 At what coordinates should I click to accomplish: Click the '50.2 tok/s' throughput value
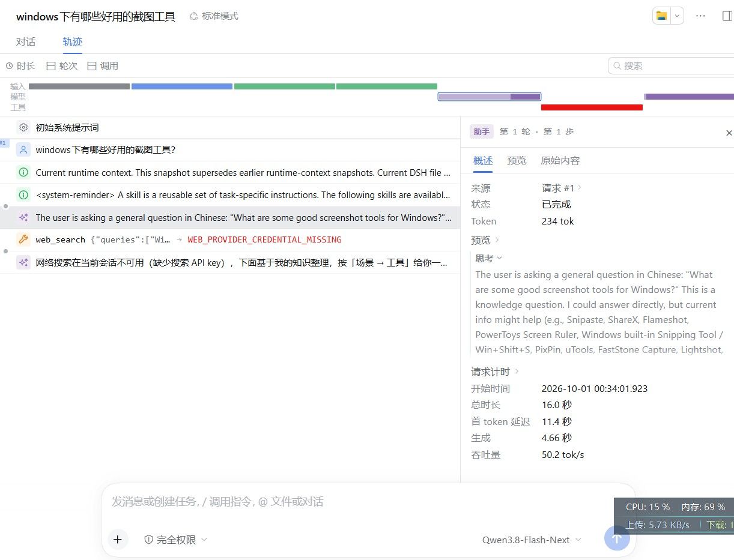(x=563, y=454)
